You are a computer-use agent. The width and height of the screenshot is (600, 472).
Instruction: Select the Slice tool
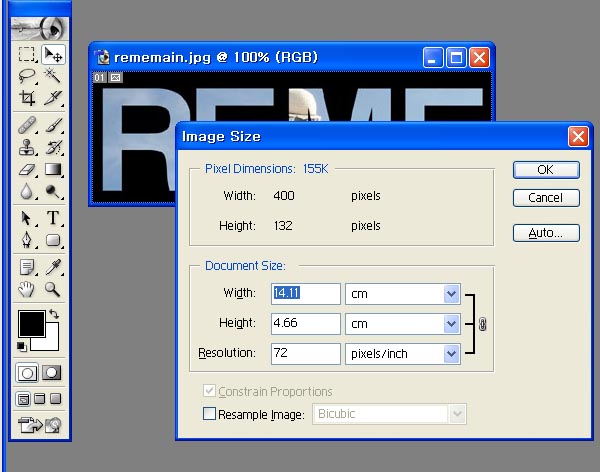tap(53, 98)
